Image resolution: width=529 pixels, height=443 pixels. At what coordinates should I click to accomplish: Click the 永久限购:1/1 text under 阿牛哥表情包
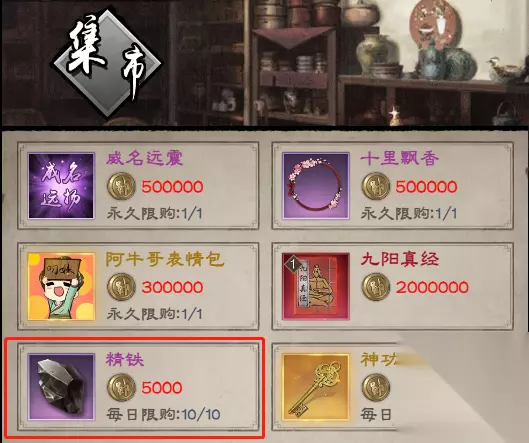[x=155, y=314]
